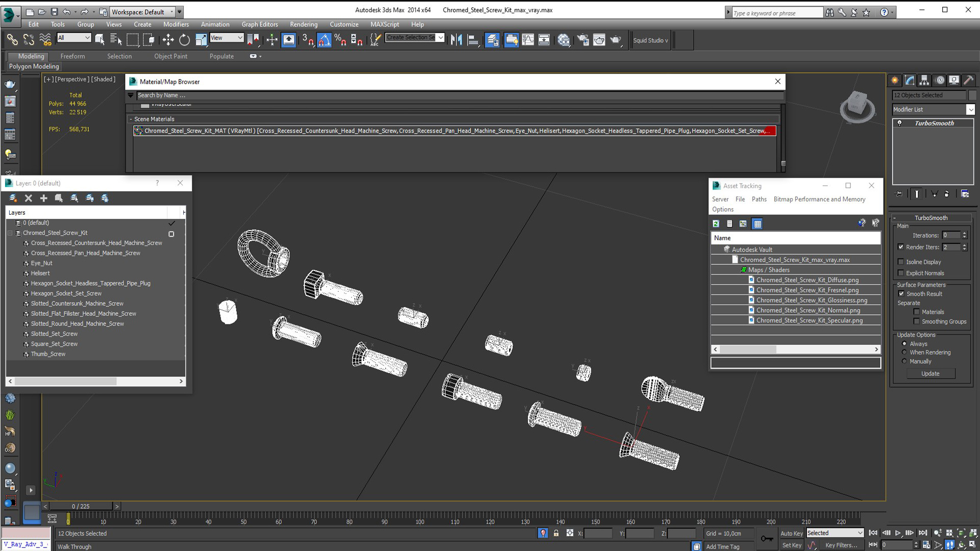Viewport: 980px width, 551px height.
Task: Open the Utilities command panel tab
Action: click(x=968, y=80)
